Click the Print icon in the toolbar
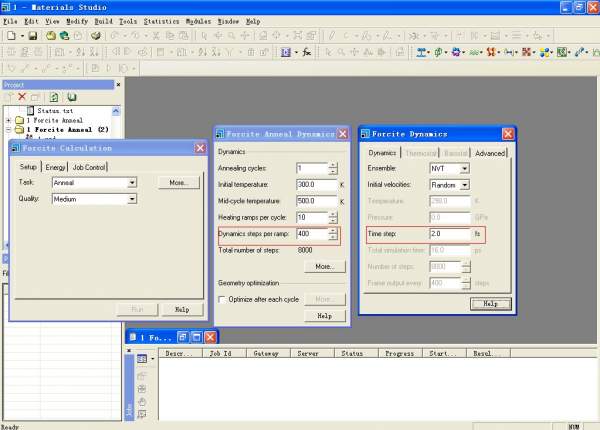The image size is (600, 430). point(95,36)
